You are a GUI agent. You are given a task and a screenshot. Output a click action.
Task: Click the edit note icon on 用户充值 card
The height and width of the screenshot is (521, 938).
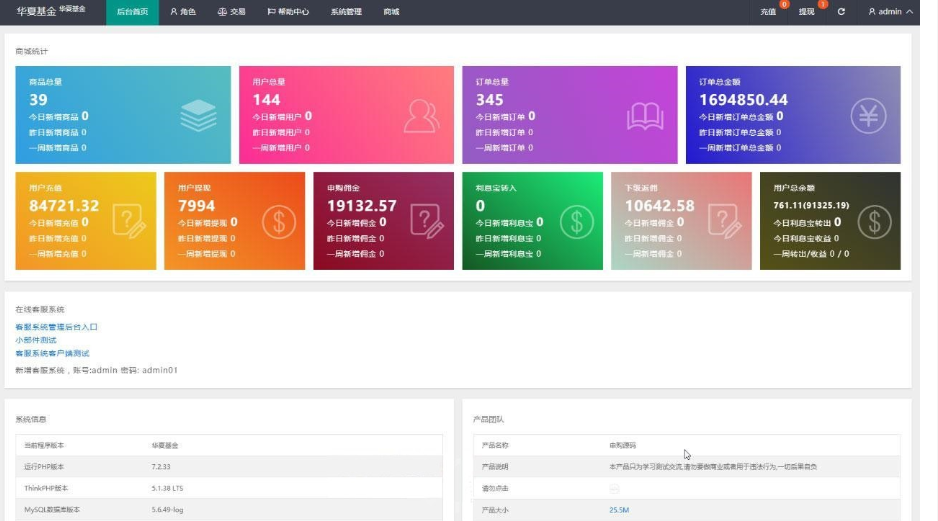pyautogui.click(x=129, y=221)
